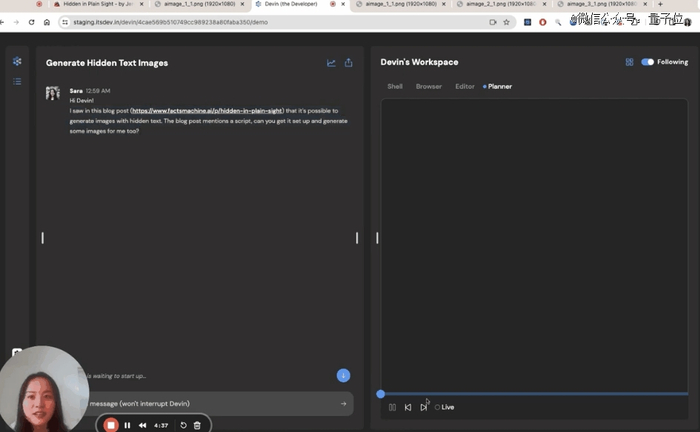This screenshot has height=432, width=700.
Task: Open the session chart/analytics icon
Action: [x=331, y=63]
